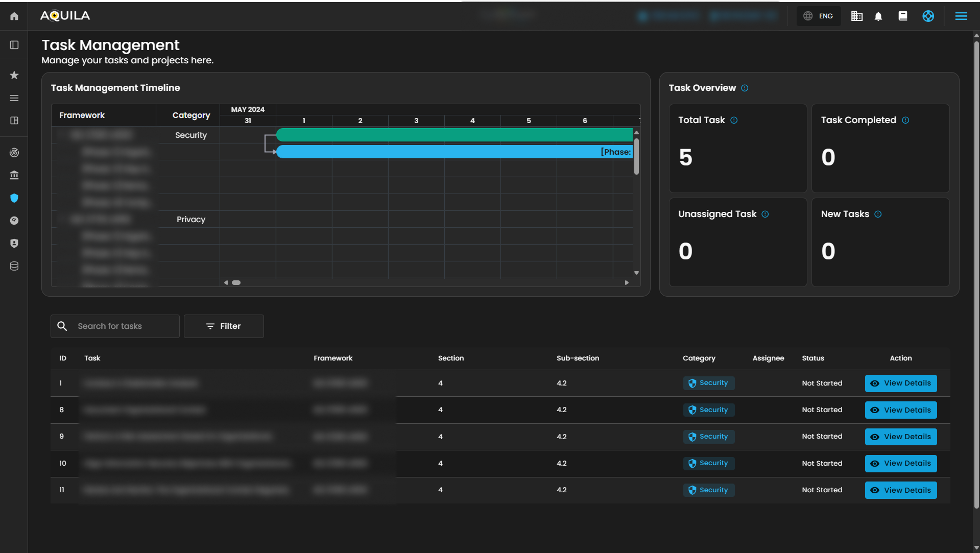The image size is (980, 553).
Task: Toggle the sidebar panel icon
Action: (x=14, y=45)
